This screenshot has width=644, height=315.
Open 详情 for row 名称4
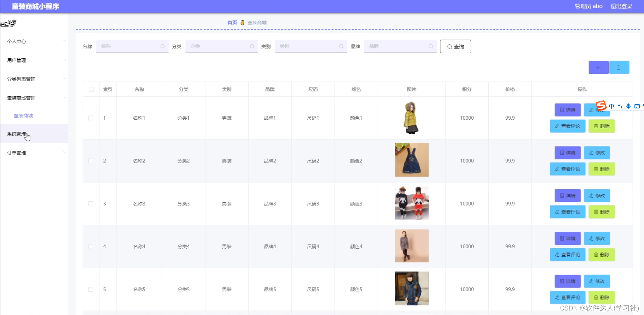[x=567, y=238]
